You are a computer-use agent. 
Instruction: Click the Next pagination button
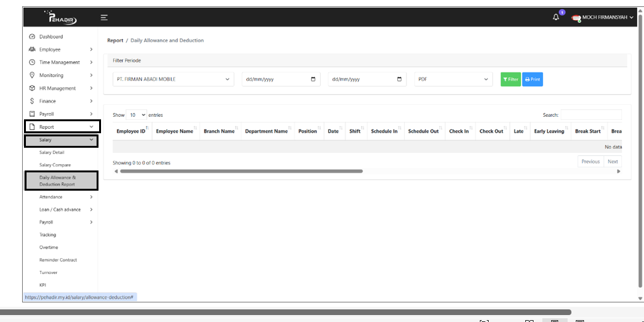click(x=613, y=162)
